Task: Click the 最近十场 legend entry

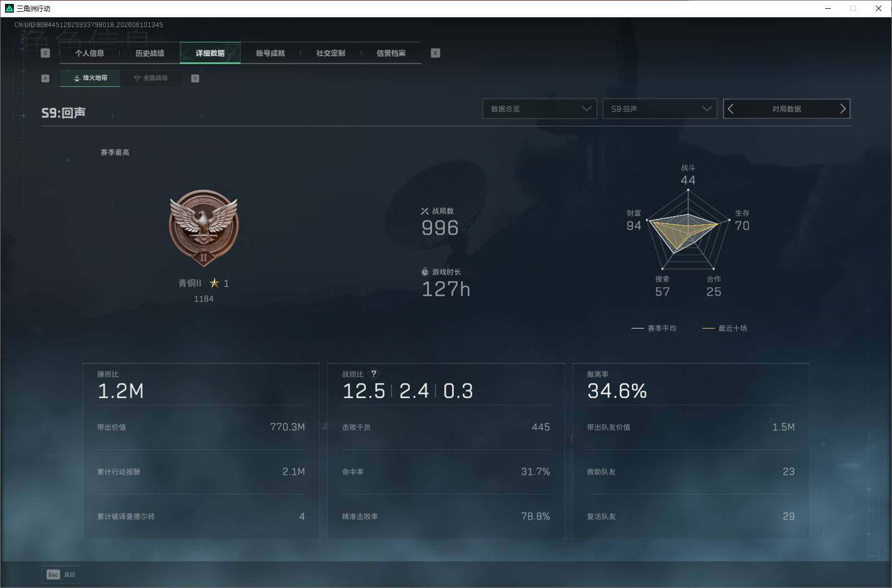Action: (x=724, y=329)
